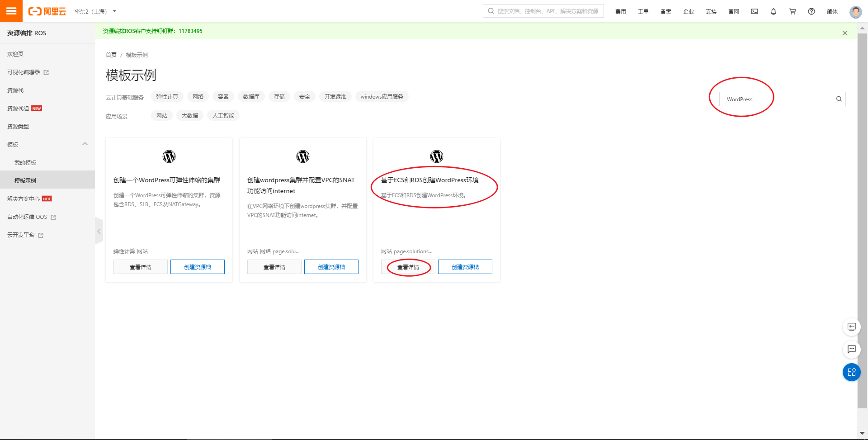868x440 pixels.
Task: Click the Alibaba Cloud logo
Action: point(47,11)
